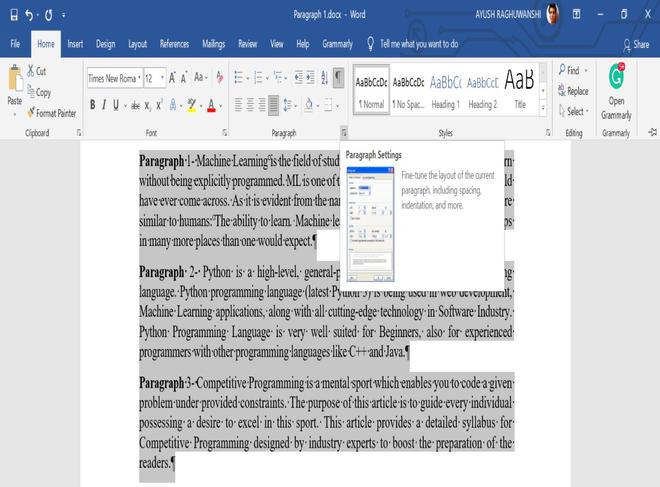660x487 pixels.
Task: Select the Heading 1 style thumbnail
Action: [445, 91]
